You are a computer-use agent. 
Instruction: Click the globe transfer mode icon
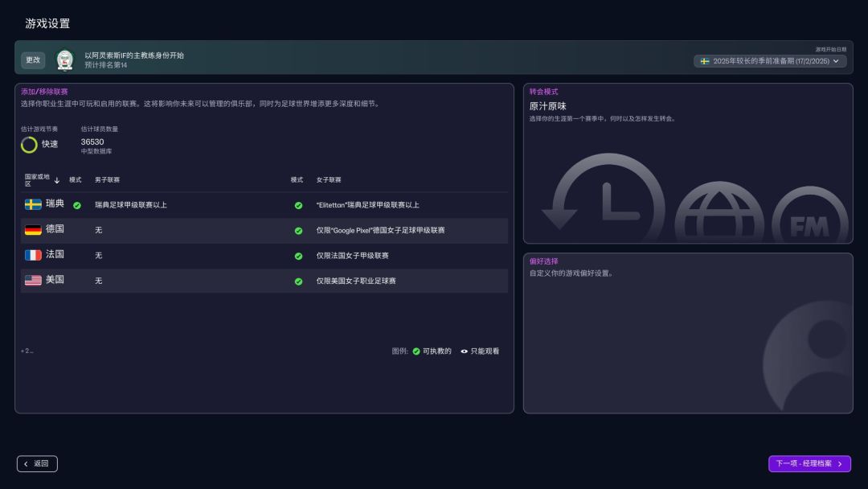click(719, 211)
